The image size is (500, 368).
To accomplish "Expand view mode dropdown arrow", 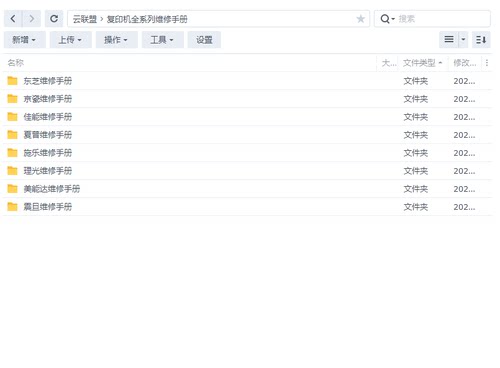I will pyautogui.click(x=463, y=40).
